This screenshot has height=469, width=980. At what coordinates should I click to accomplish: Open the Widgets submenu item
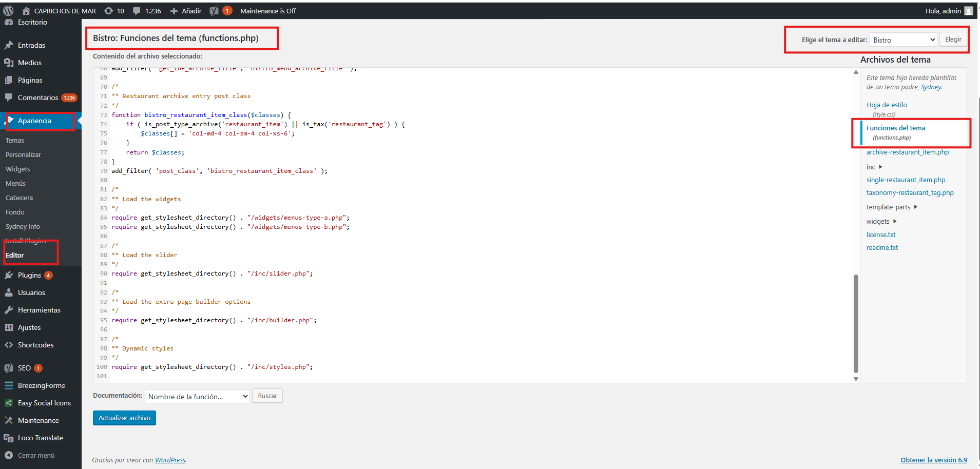click(x=18, y=169)
